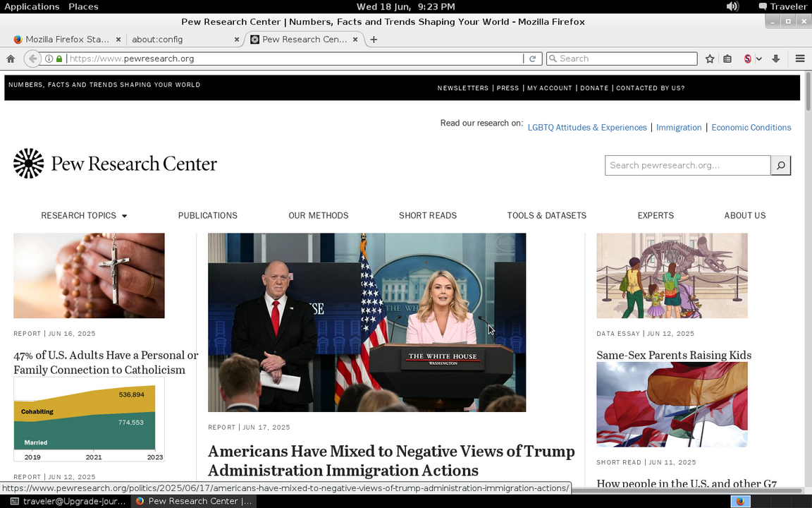
Task: Open the Catholicism connection article headline
Action: pyautogui.click(x=106, y=363)
